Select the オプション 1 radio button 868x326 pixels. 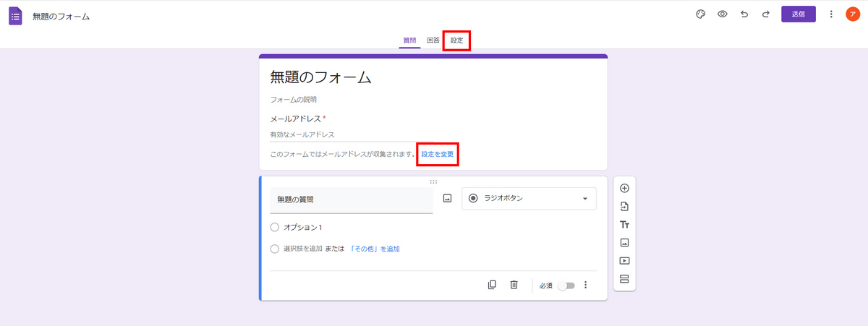pyautogui.click(x=274, y=227)
